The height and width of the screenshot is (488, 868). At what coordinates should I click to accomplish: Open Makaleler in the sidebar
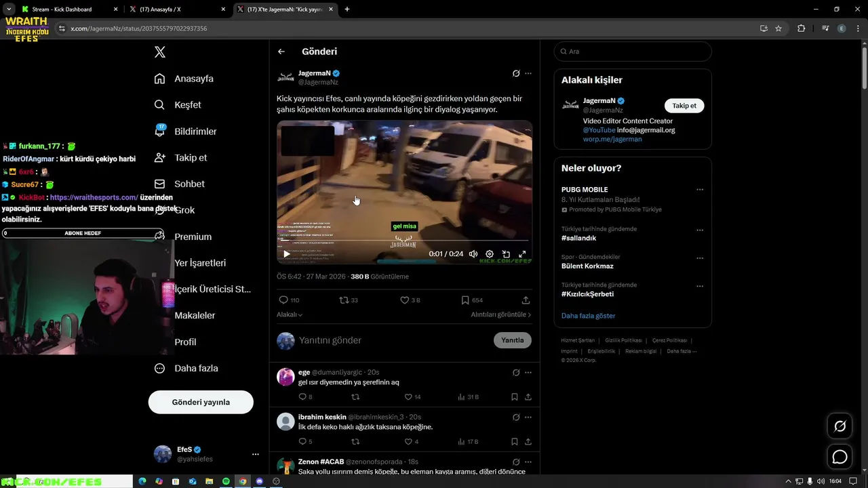(195, 315)
